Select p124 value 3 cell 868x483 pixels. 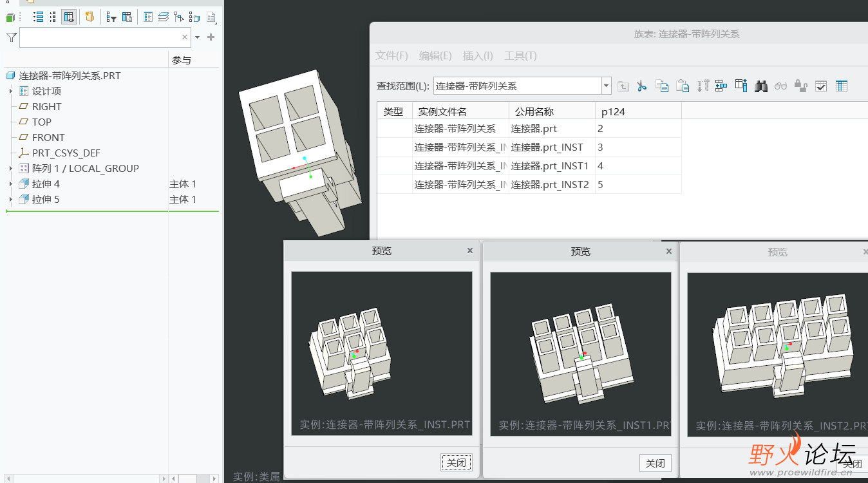638,147
